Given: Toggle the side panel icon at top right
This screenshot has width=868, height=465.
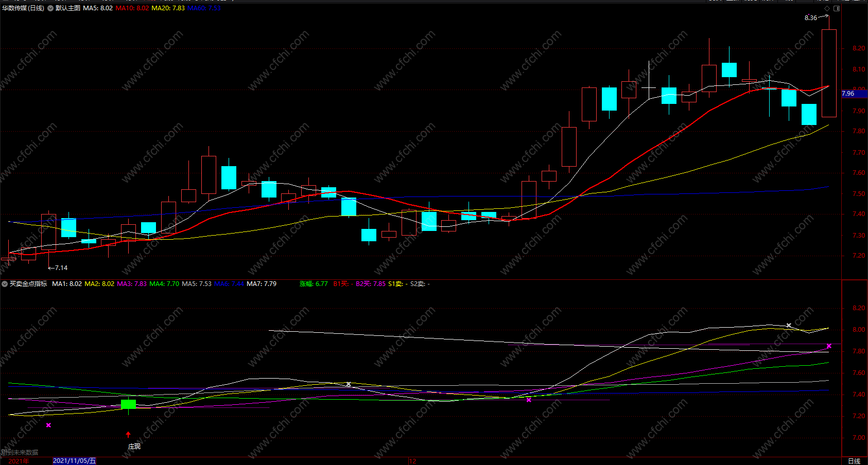Looking at the screenshot, I should point(837,8).
